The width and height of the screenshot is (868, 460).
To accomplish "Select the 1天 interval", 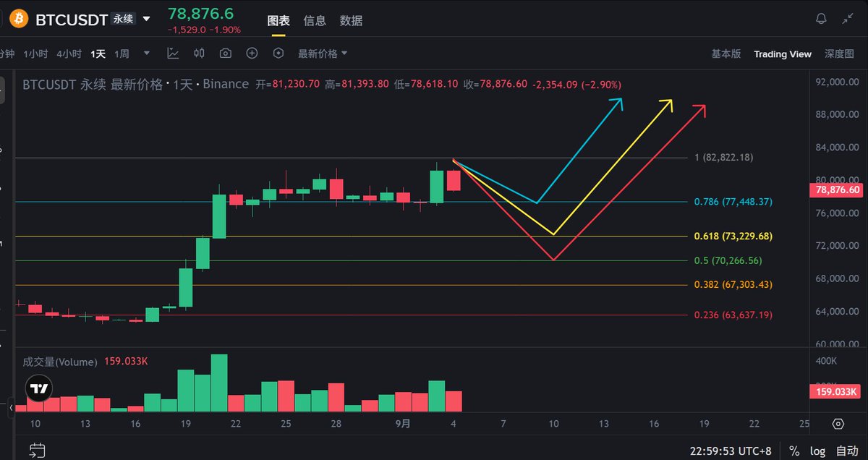I will click(x=98, y=54).
